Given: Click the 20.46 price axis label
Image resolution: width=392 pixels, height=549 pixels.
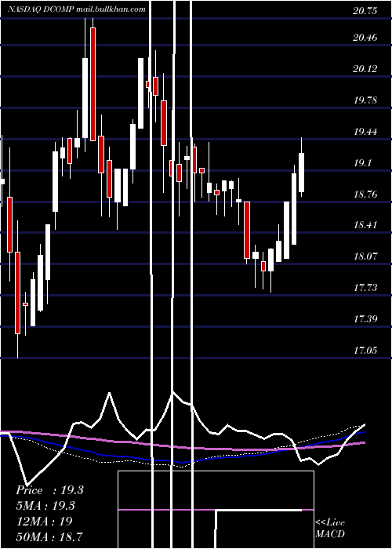Looking at the screenshot, I should 365,38.
